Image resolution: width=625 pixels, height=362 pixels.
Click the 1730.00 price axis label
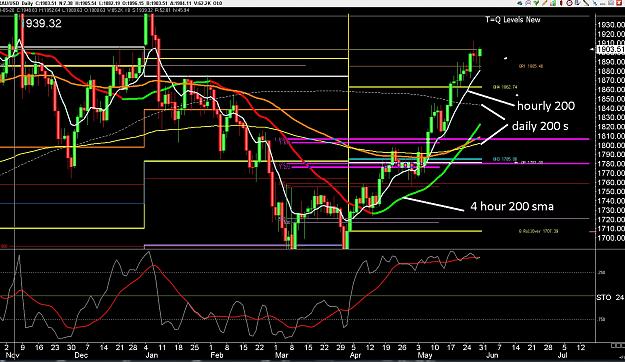[x=610, y=211]
